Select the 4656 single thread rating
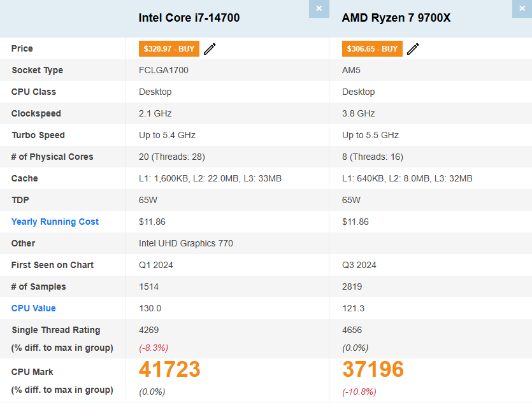The width and height of the screenshot is (532, 403). click(x=352, y=330)
